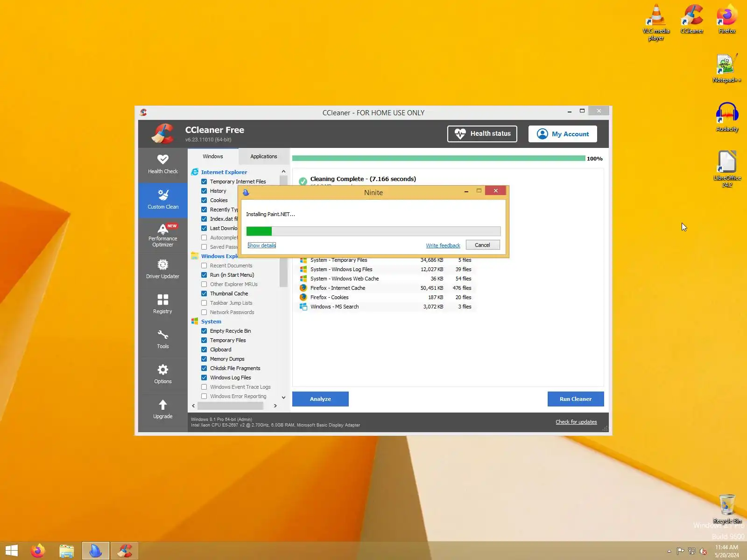Image resolution: width=747 pixels, height=560 pixels.
Task: Open the Registry cleaner section
Action: click(162, 305)
